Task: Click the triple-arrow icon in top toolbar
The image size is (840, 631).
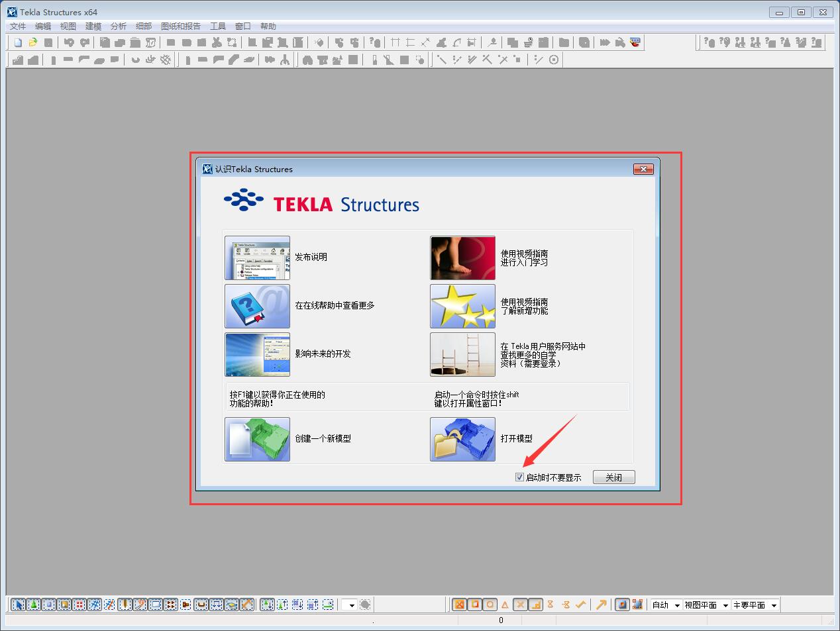Action: [x=605, y=42]
